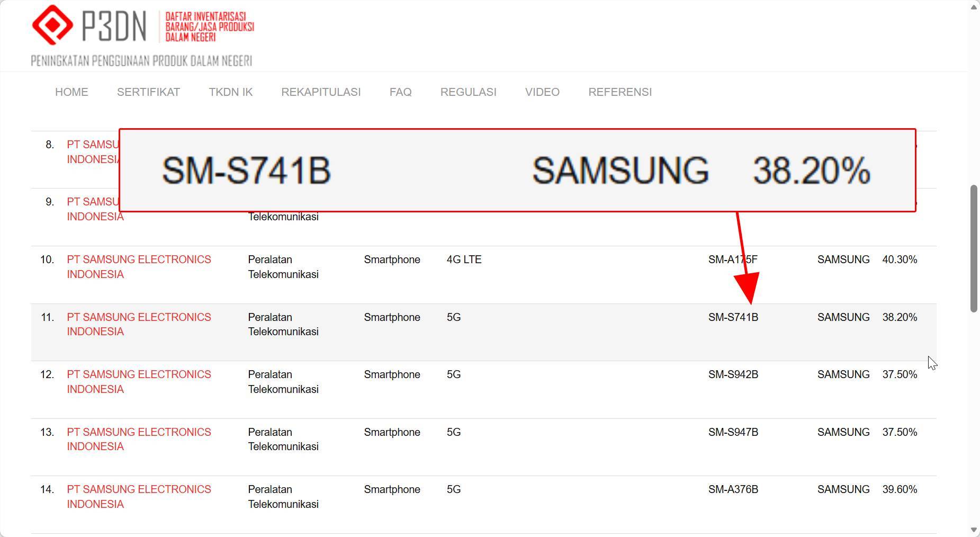The image size is (980, 537).
Task: Open the HOME menu item
Action: coord(71,92)
